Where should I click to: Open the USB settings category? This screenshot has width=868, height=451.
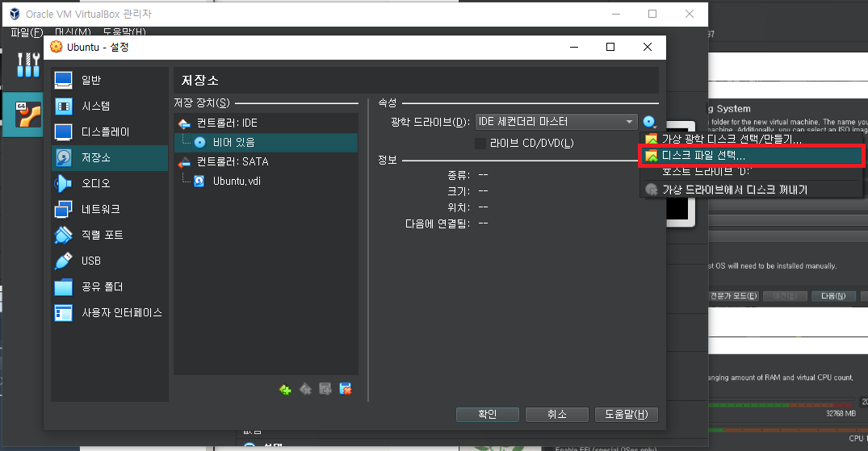[x=110, y=261]
